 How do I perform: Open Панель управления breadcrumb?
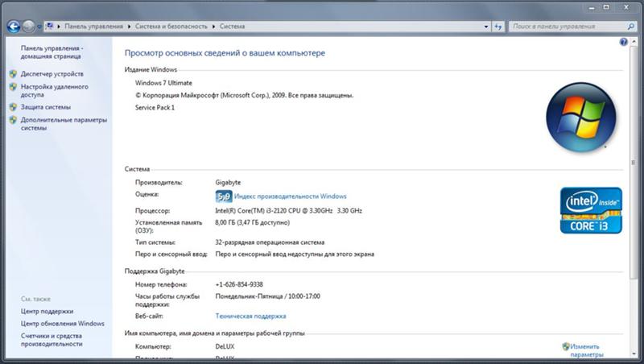tap(93, 27)
